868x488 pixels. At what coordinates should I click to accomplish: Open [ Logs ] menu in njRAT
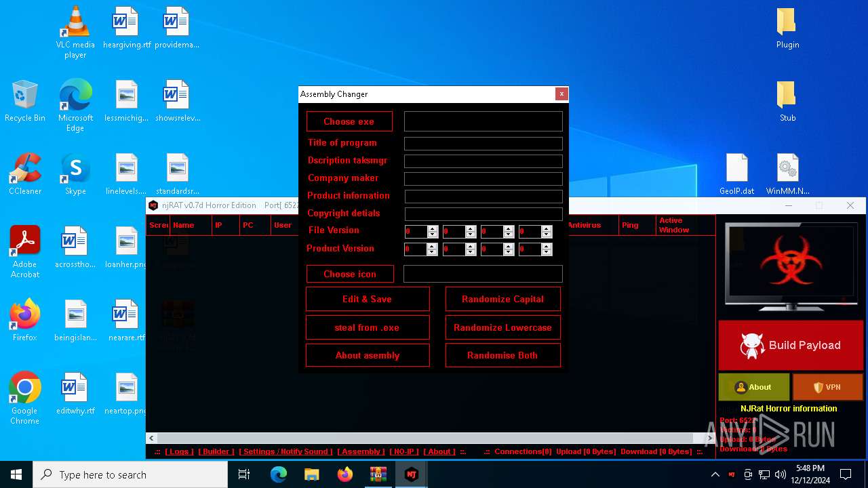[x=180, y=451]
